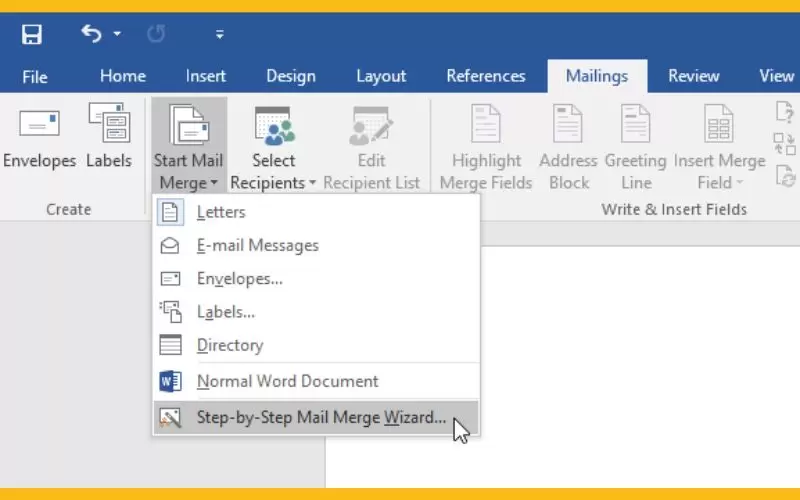Open Customize Quick Access Toolbar dropdown
Viewport: 800px width, 500px height.
(220, 35)
